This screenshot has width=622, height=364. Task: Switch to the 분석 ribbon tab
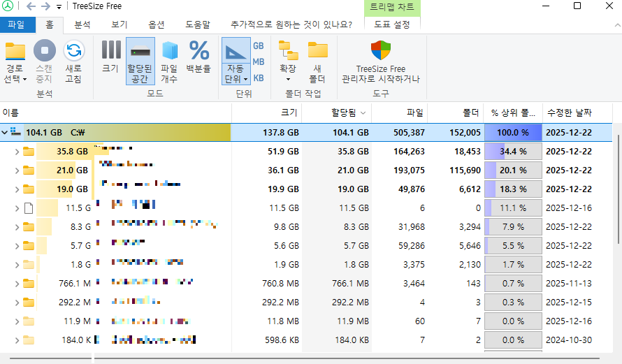(x=82, y=24)
